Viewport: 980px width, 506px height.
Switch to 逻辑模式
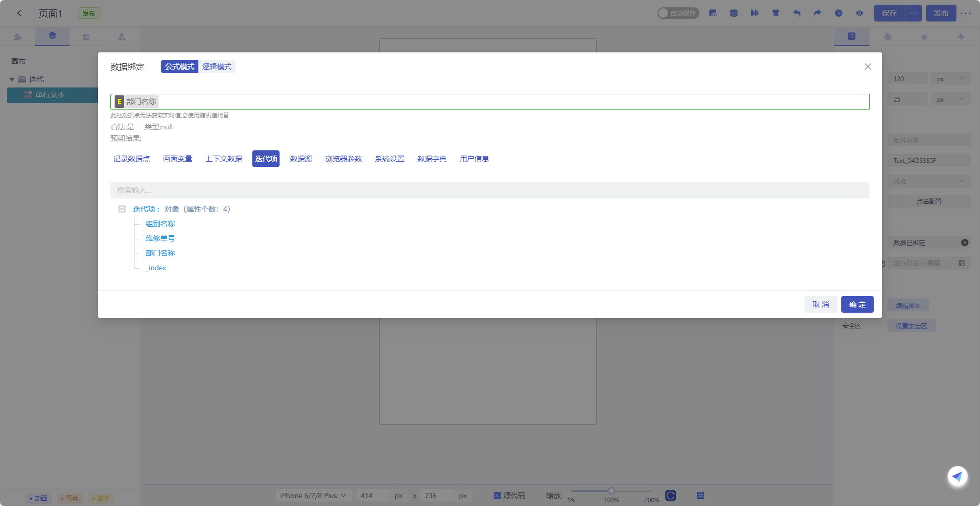click(217, 67)
